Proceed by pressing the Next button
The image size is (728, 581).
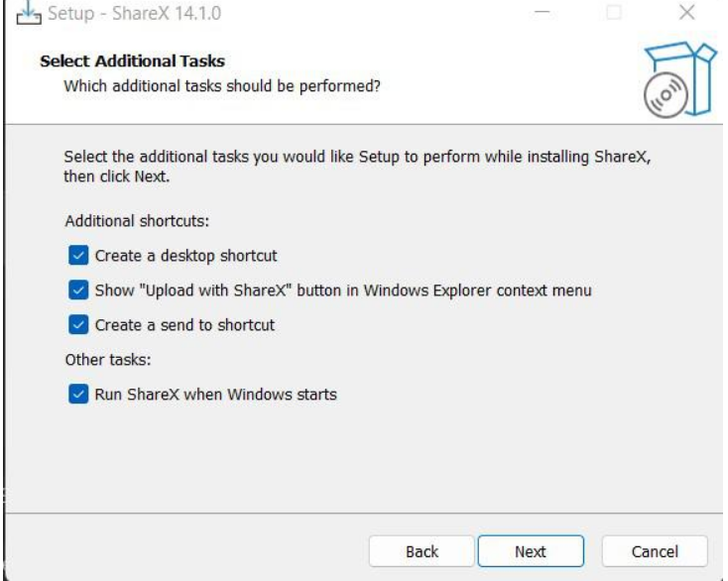tap(530, 552)
